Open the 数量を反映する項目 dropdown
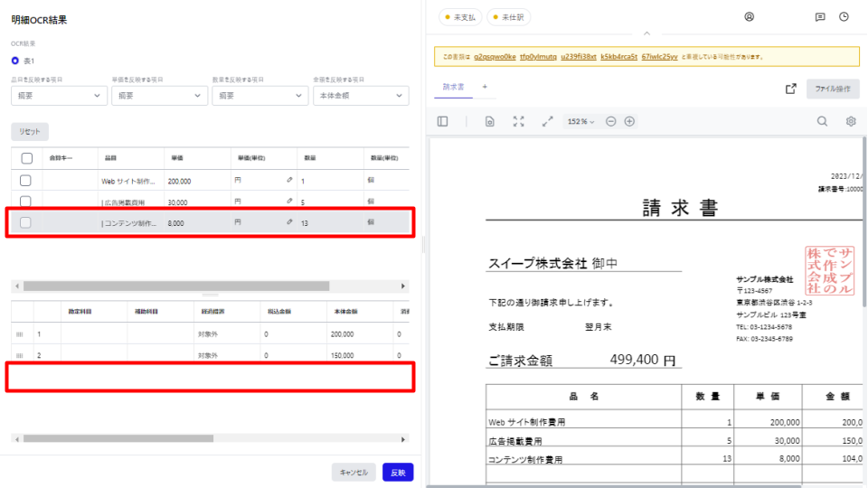The width and height of the screenshot is (868, 488). (260, 96)
